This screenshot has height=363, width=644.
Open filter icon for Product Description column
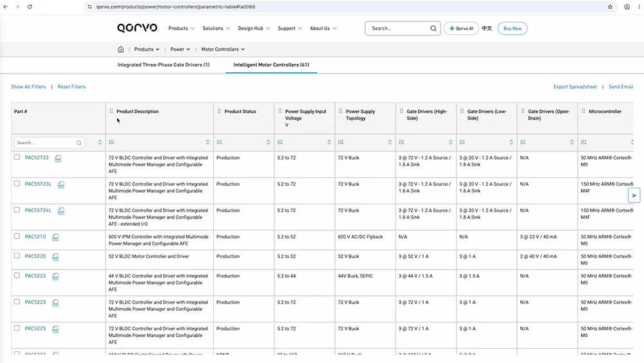tap(111, 142)
